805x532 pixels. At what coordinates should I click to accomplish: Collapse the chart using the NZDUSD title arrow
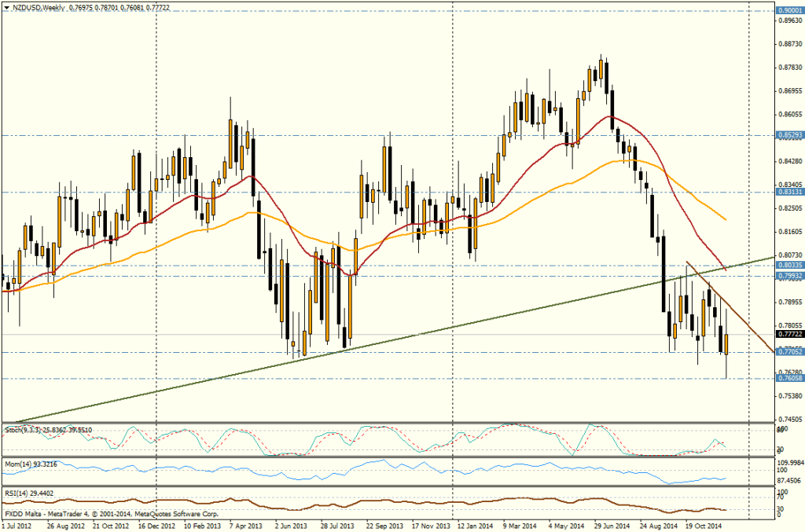click(7, 6)
